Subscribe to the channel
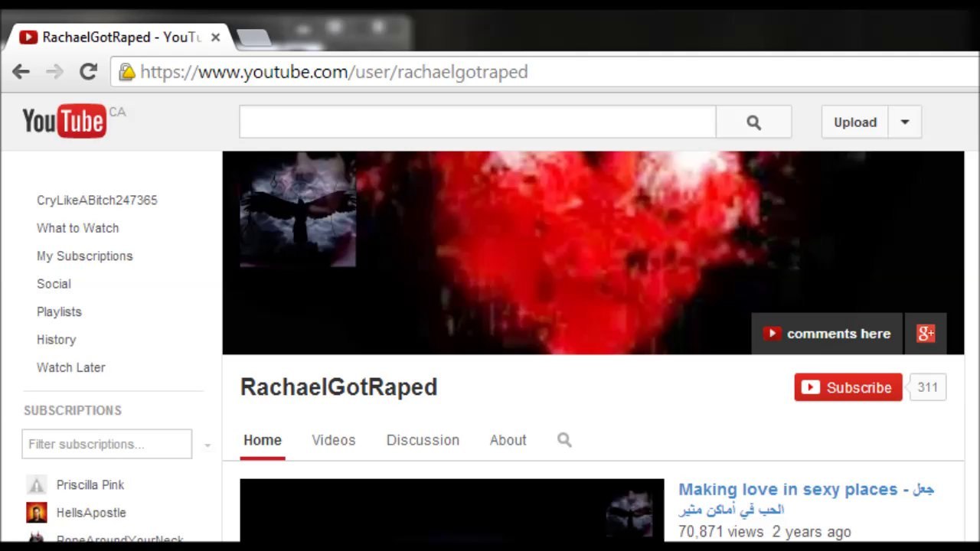Viewport: 980px width, 551px height. pos(848,387)
